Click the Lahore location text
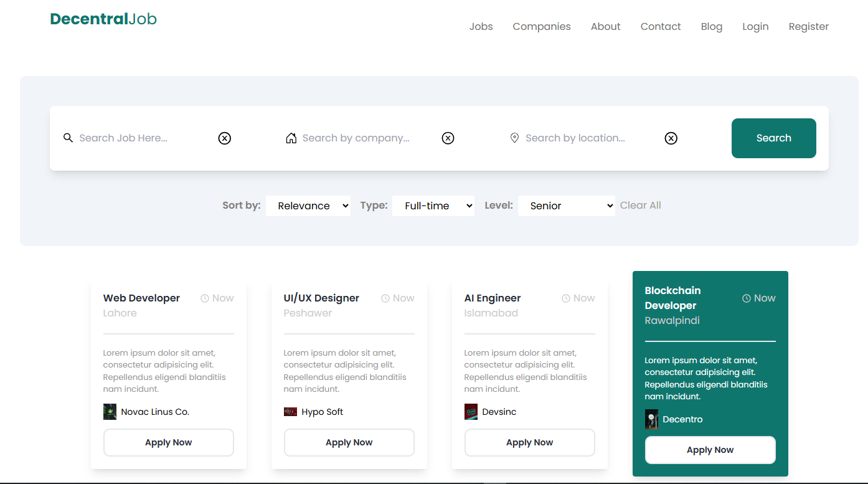The image size is (868, 484). tap(120, 313)
